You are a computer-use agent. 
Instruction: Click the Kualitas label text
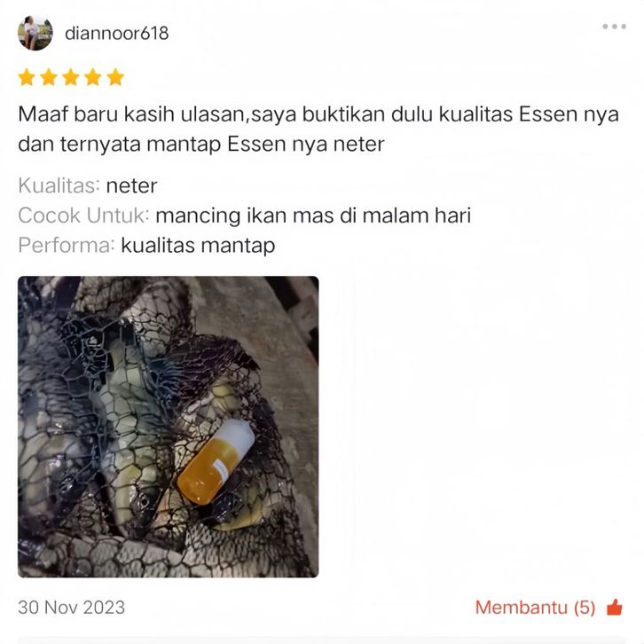(59, 185)
